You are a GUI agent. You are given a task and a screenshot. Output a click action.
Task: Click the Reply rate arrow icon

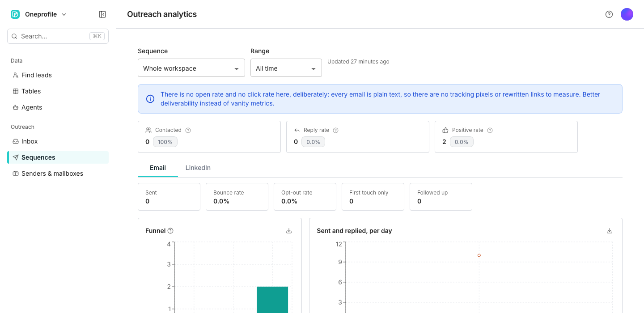point(297,130)
